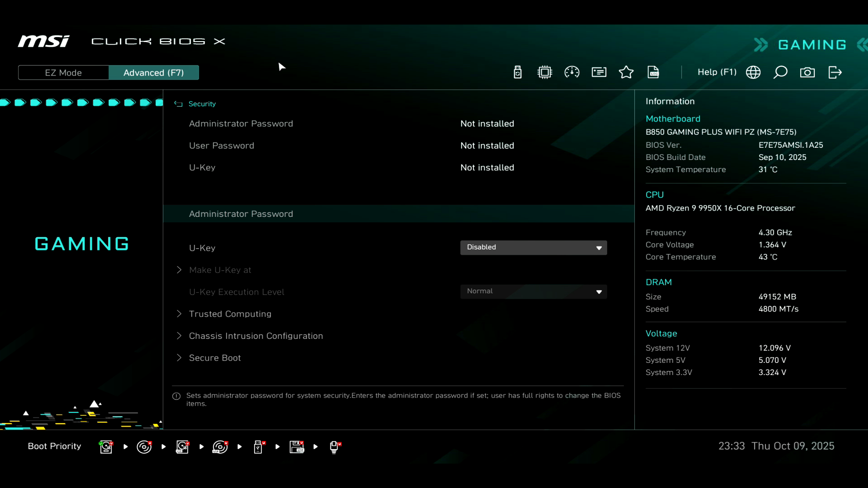
Task: Switch to Advanced (F7) mode
Action: click(x=154, y=73)
